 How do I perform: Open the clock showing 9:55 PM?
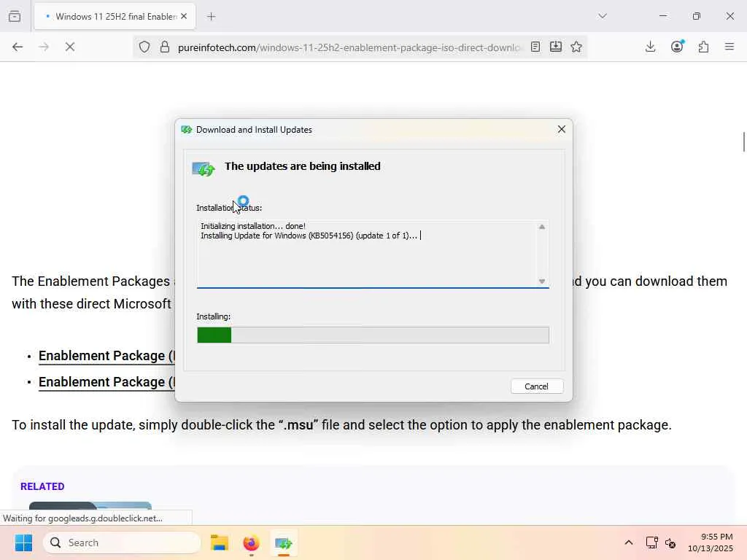pos(711,542)
